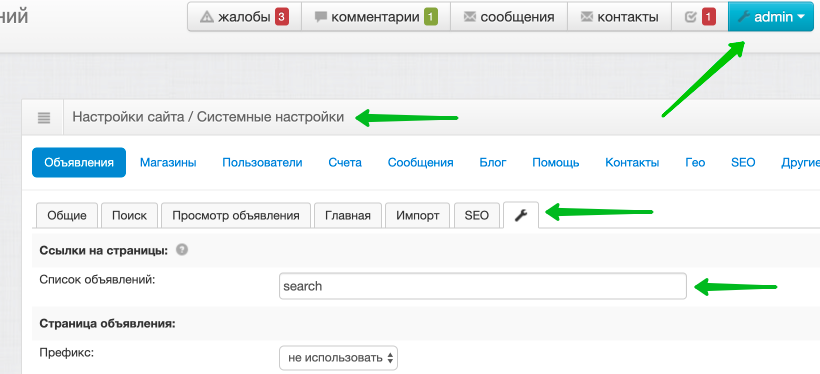Open the Префикс dropdown не использовать
Viewport: 820px width, 374px height.
[x=338, y=358]
